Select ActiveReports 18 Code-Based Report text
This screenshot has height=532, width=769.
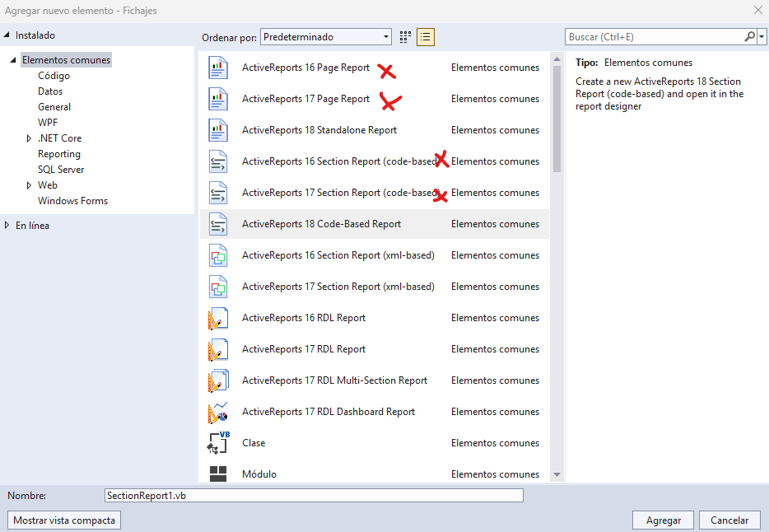321,224
